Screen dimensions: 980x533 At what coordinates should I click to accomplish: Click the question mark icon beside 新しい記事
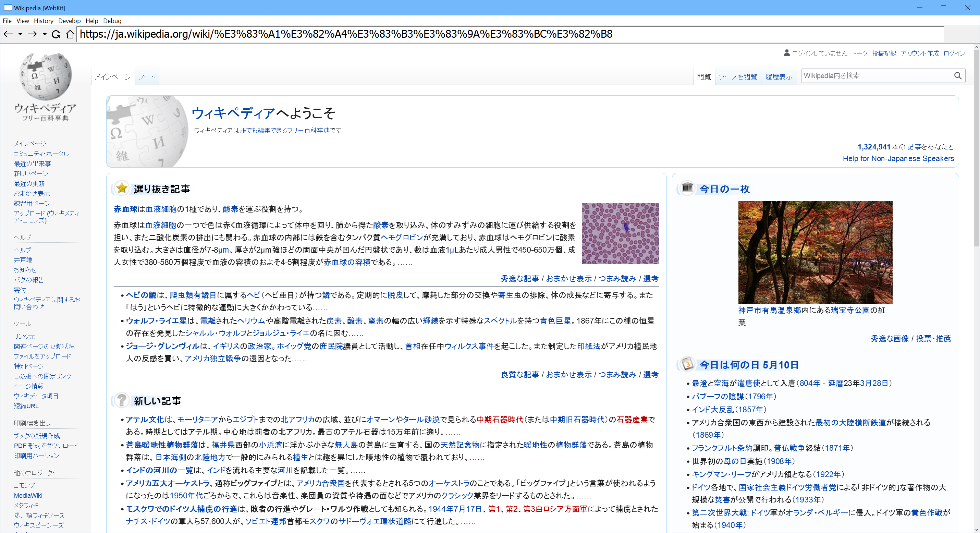click(122, 400)
